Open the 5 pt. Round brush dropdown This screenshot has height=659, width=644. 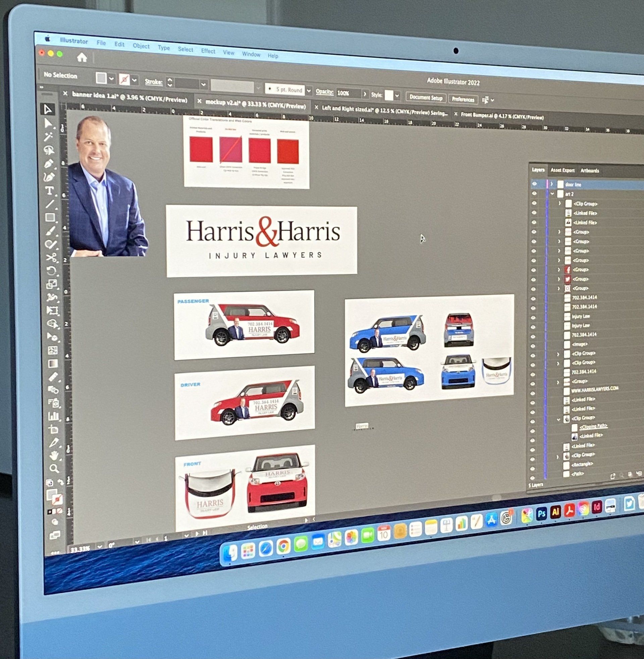coord(309,91)
